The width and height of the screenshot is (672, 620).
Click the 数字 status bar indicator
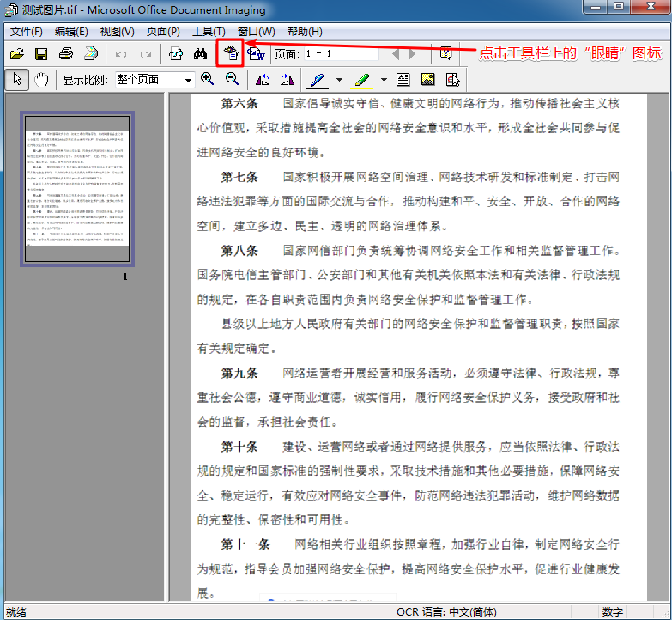tap(612, 612)
